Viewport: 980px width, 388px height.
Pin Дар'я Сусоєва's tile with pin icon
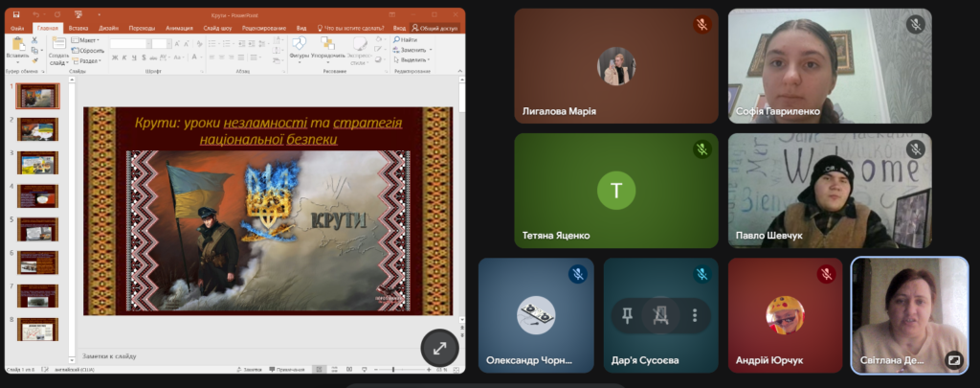click(x=627, y=315)
